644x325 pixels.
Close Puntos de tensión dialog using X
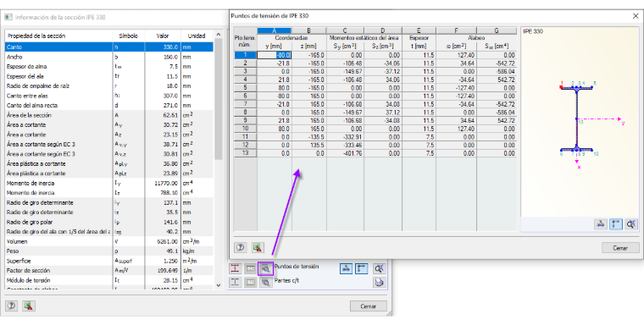point(636,16)
